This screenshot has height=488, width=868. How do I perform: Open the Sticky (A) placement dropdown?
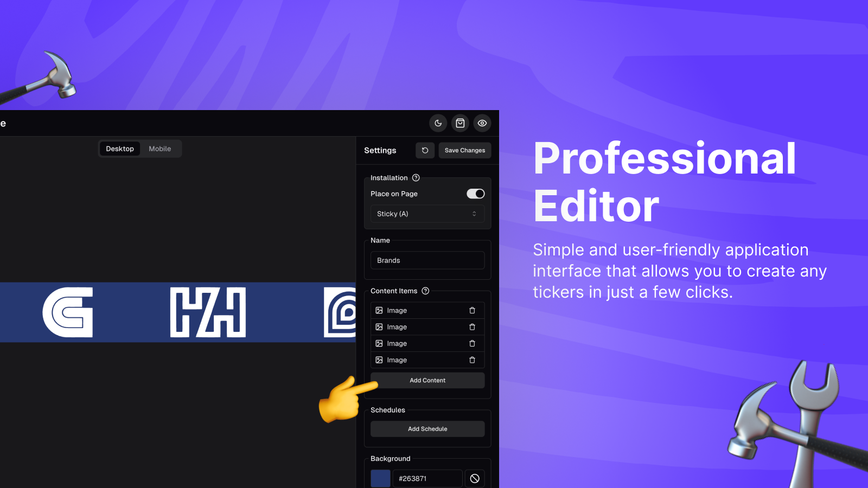427,214
